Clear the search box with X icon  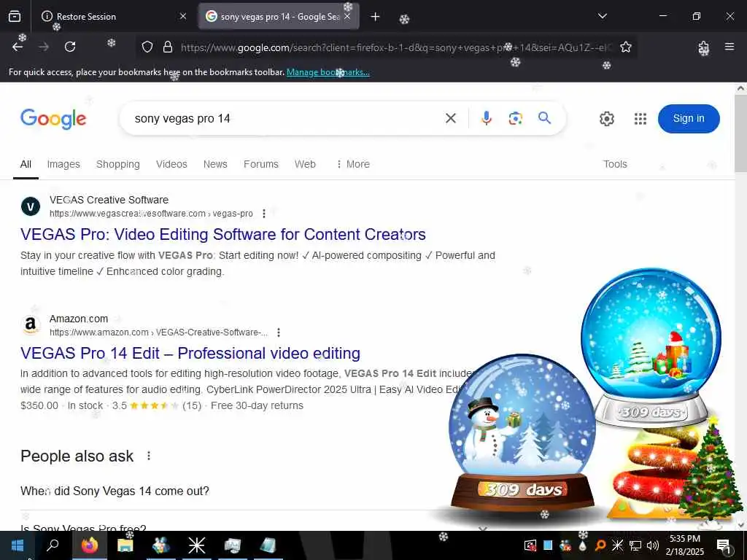click(x=451, y=118)
